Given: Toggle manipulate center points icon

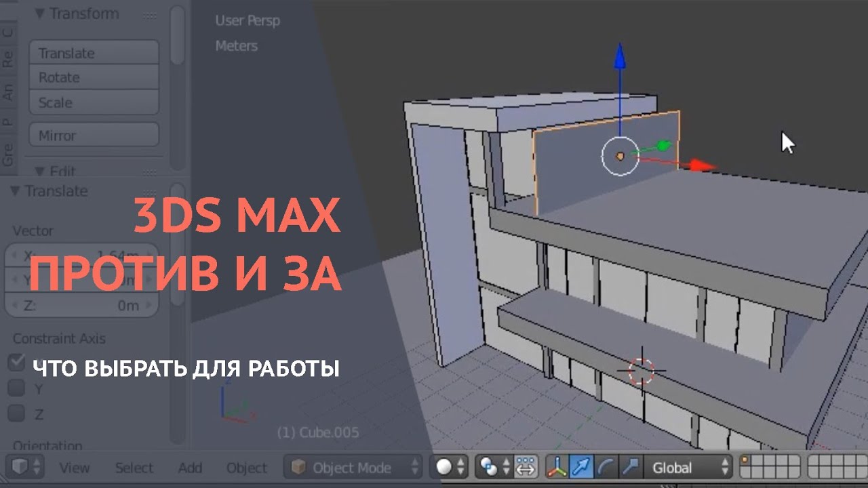Looking at the screenshot, I should coord(526,467).
